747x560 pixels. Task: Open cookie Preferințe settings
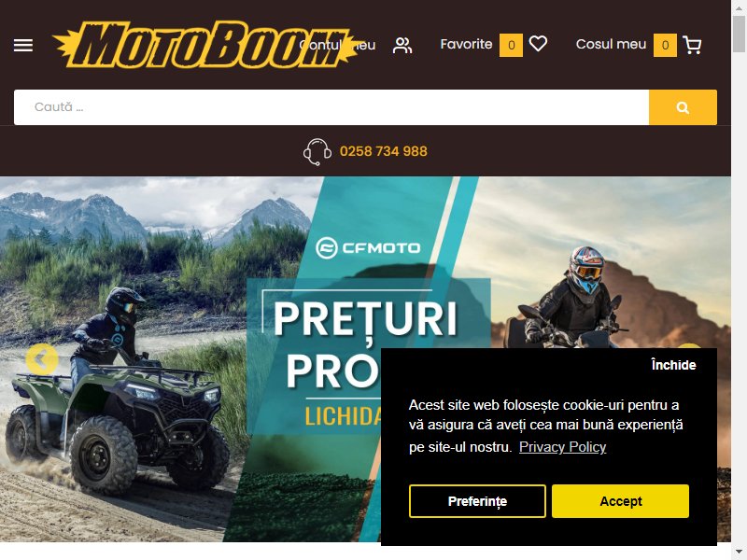[x=477, y=501]
